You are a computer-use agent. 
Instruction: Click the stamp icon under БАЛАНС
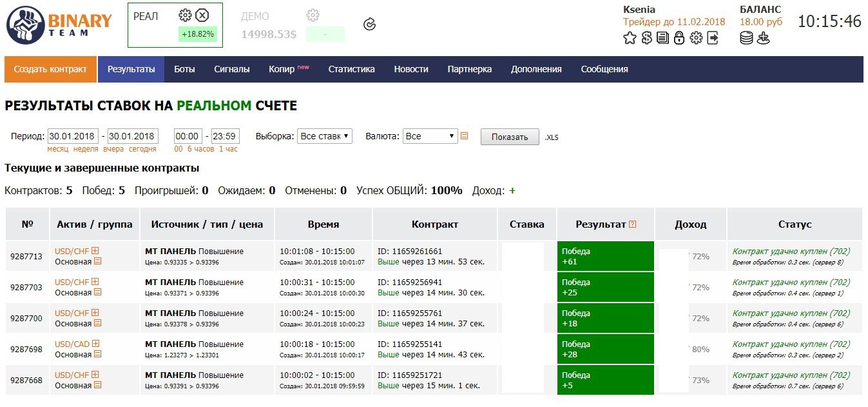pos(763,38)
